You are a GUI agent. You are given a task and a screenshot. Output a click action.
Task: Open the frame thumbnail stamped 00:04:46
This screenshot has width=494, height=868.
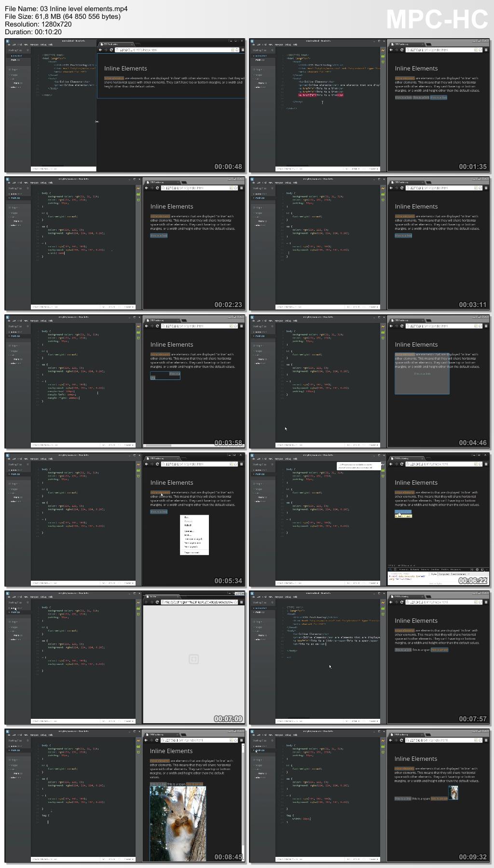tap(370, 381)
